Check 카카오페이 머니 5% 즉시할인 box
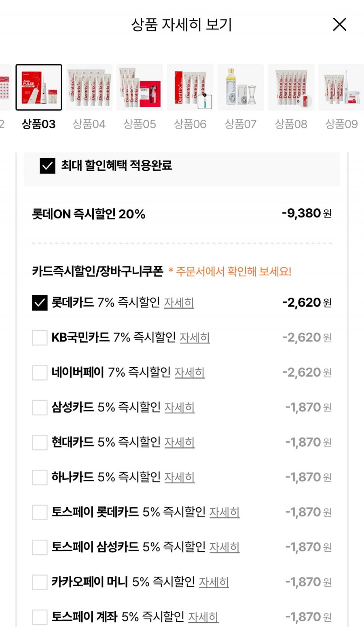This screenshot has width=364, height=627. tap(40, 583)
